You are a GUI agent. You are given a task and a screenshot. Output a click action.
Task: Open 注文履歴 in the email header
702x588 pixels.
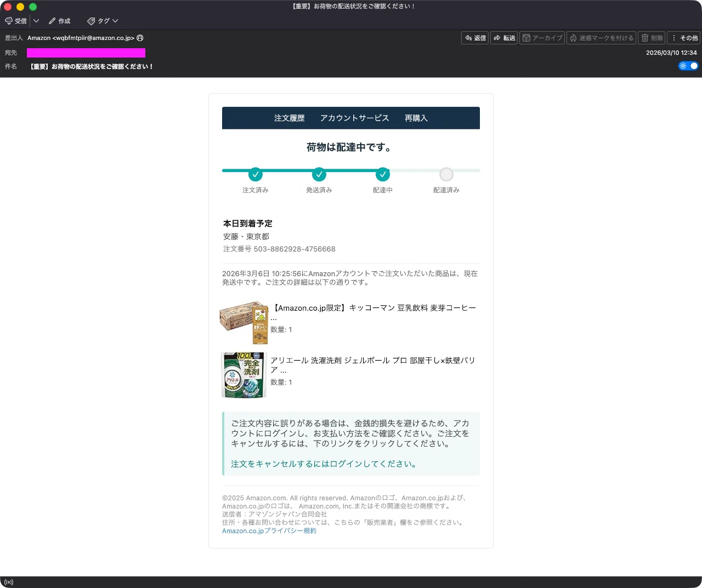tap(290, 118)
